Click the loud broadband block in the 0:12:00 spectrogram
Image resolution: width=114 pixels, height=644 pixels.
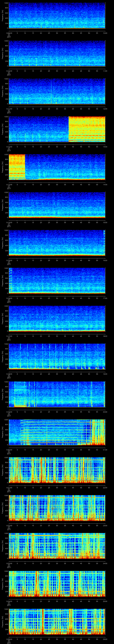point(87,129)
